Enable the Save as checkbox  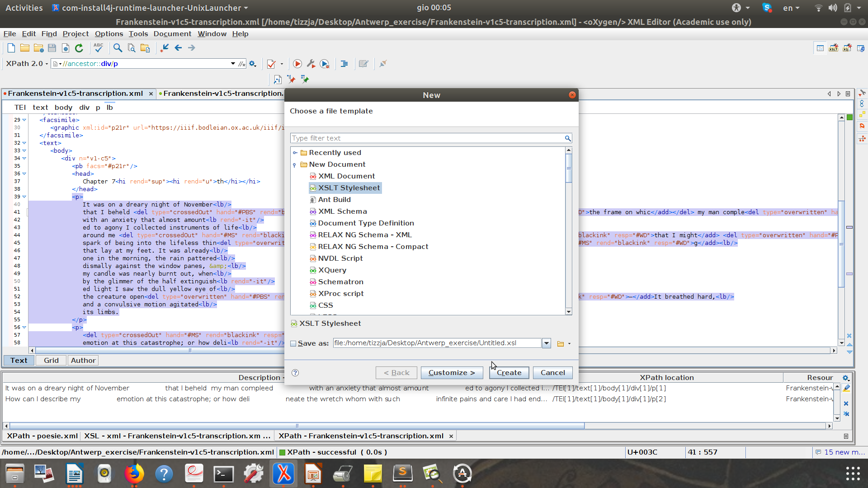tap(293, 344)
